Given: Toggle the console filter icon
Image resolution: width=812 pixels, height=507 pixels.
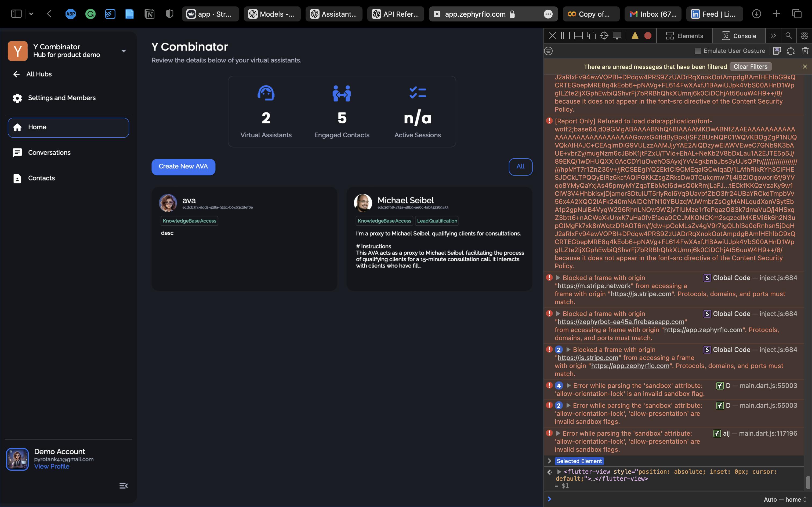Looking at the screenshot, I should click(x=548, y=51).
